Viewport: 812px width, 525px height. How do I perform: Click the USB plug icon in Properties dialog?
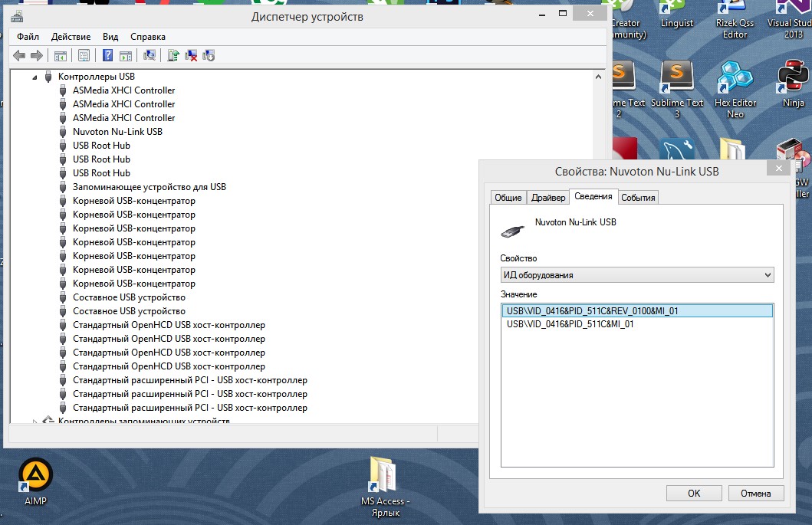pyautogui.click(x=513, y=231)
